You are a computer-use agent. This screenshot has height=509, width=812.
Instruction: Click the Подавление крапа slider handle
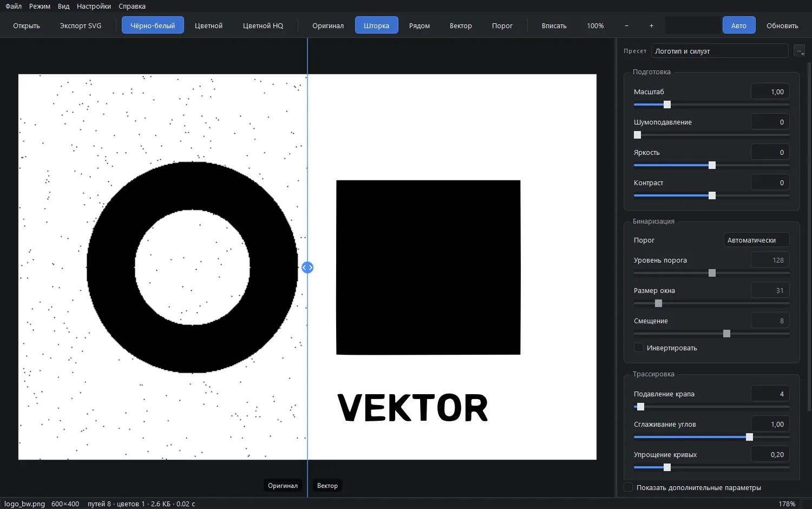pyautogui.click(x=640, y=407)
